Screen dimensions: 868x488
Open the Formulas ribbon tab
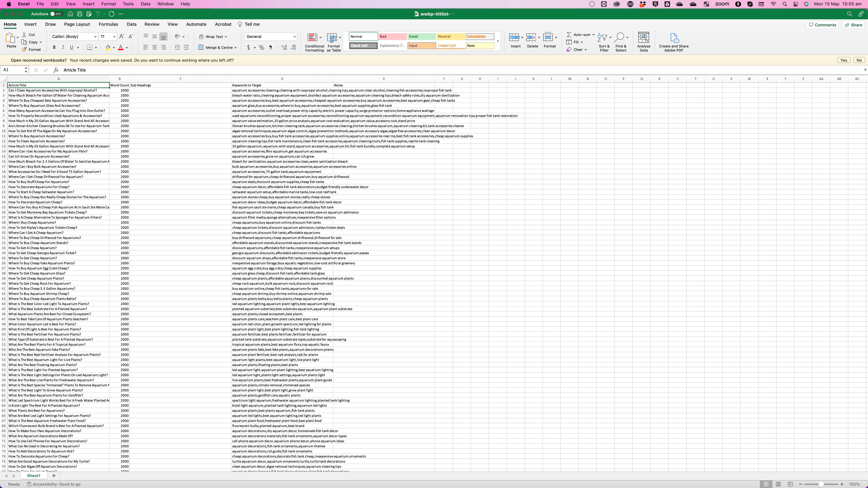(108, 24)
